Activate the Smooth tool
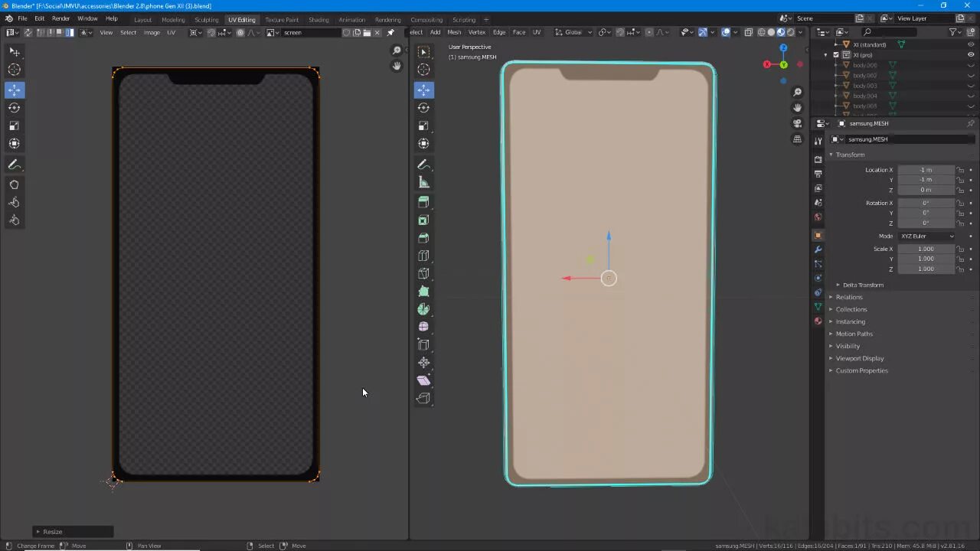Image resolution: width=980 pixels, height=551 pixels. point(423,327)
